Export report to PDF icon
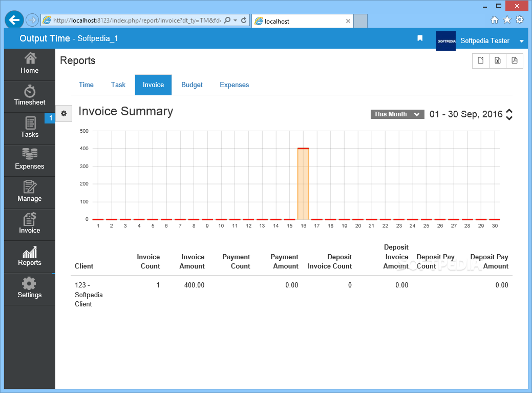Viewport: 532px width, 393px height. click(515, 61)
